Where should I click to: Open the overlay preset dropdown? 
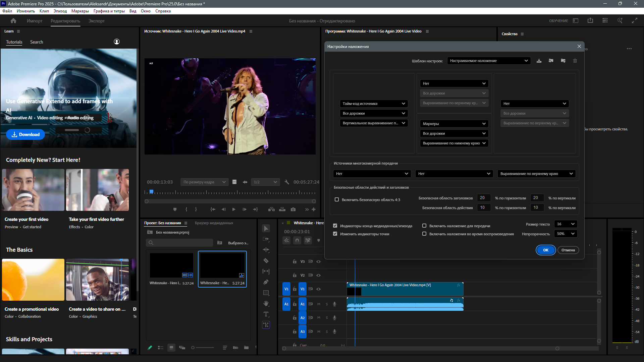click(489, 61)
